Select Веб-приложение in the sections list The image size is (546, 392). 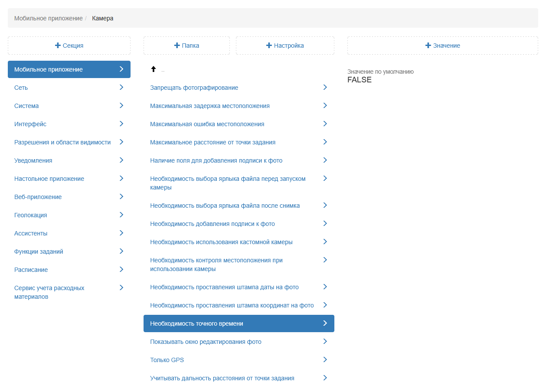click(38, 197)
